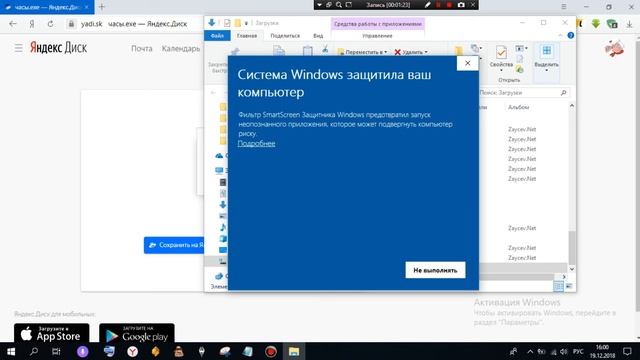
Task: Open a new browser tab with plus
Action: click(102, 7)
